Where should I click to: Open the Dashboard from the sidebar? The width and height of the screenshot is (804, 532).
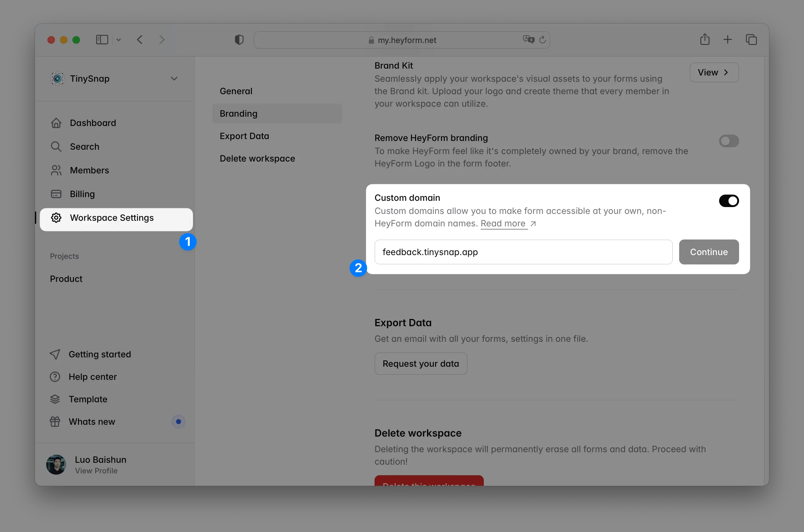click(x=56, y=123)
